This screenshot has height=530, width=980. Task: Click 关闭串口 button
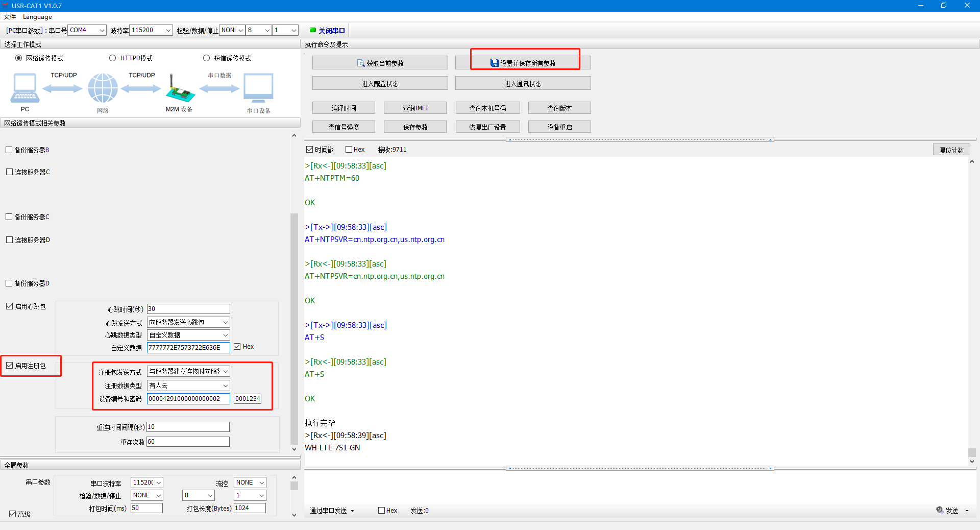pyautogui.click(x=327, y=31)
